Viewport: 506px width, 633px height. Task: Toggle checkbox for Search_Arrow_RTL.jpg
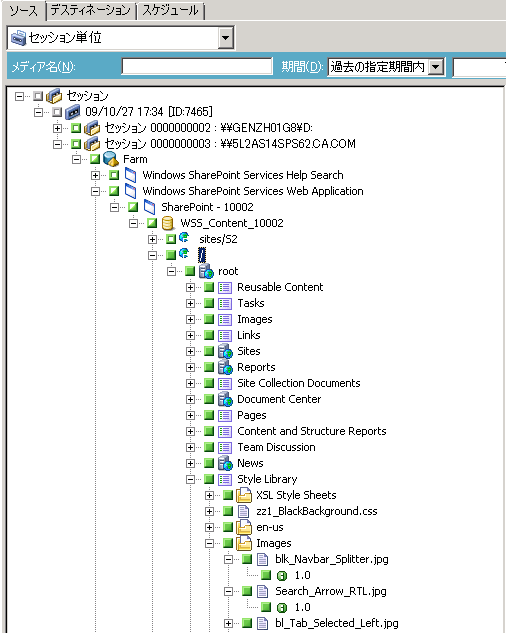pyautogui.click(x=247, y=591)
